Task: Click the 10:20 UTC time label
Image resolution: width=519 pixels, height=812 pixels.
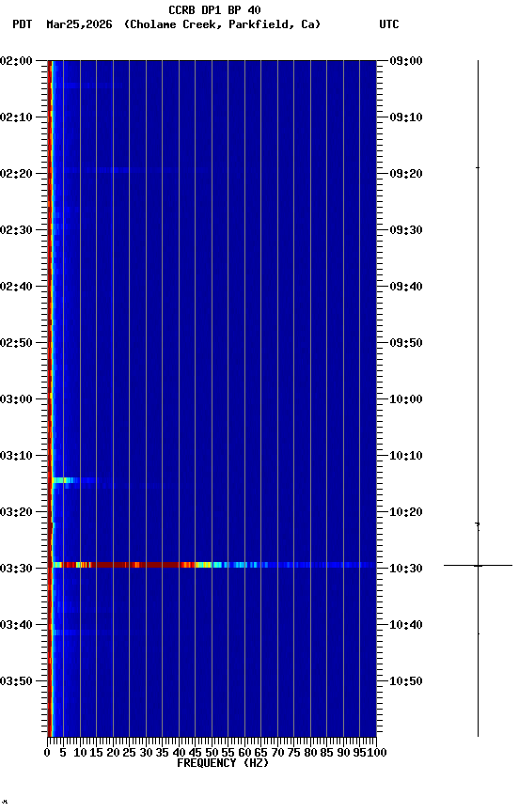Action: [x=406, y=512]
